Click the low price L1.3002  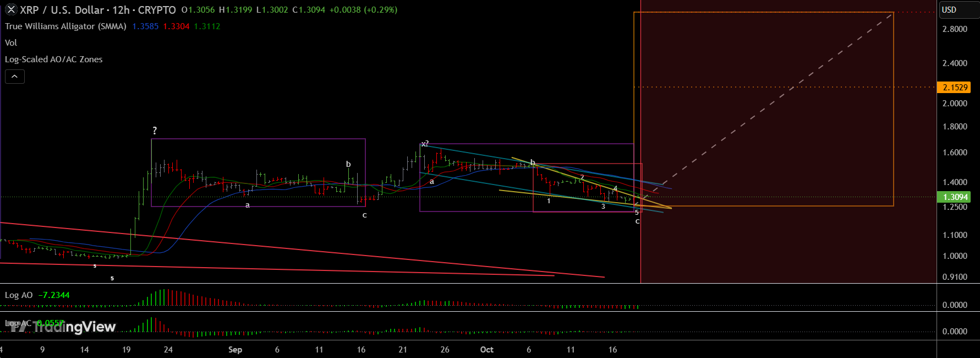click(272, 10)
